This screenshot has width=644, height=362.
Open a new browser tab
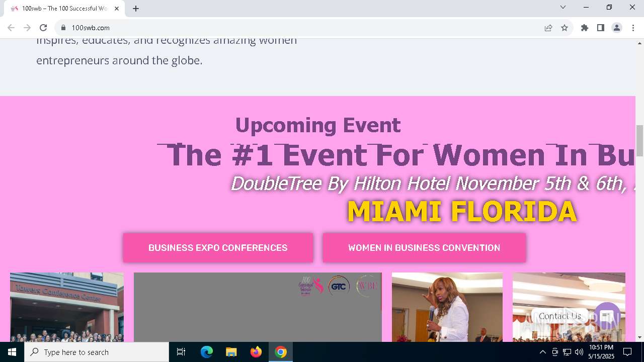(x=136, y=9)
